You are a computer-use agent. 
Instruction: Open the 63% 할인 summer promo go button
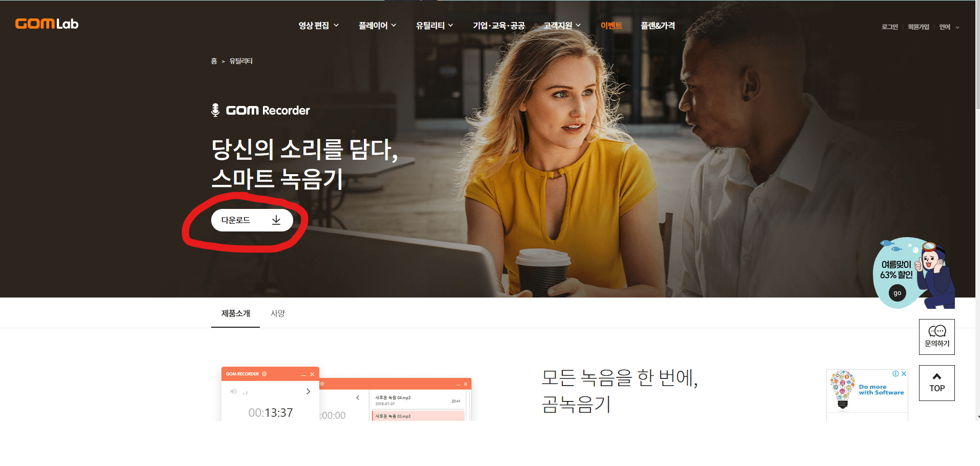pyautogui.click(x=897, y=293)
